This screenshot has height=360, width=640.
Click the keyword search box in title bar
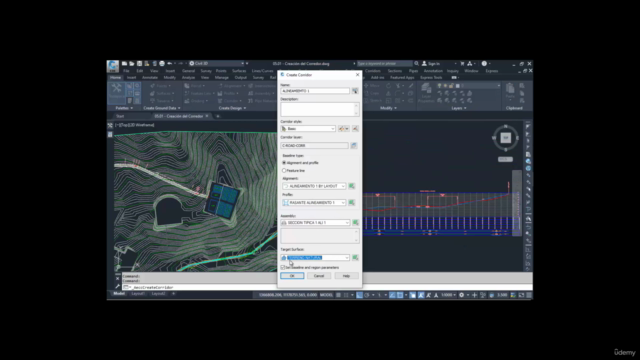coord(384,64)
